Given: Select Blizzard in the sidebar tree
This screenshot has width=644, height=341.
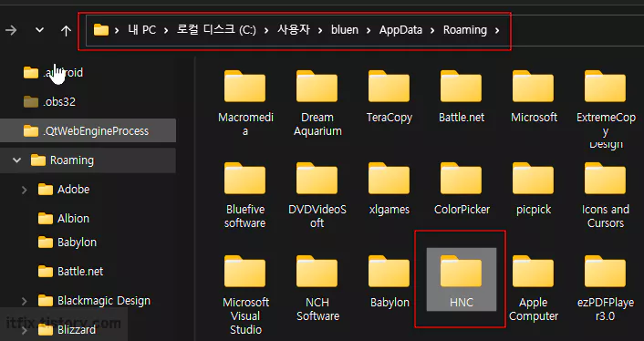Looking at the screenshot, I should [x=67, y=330].
